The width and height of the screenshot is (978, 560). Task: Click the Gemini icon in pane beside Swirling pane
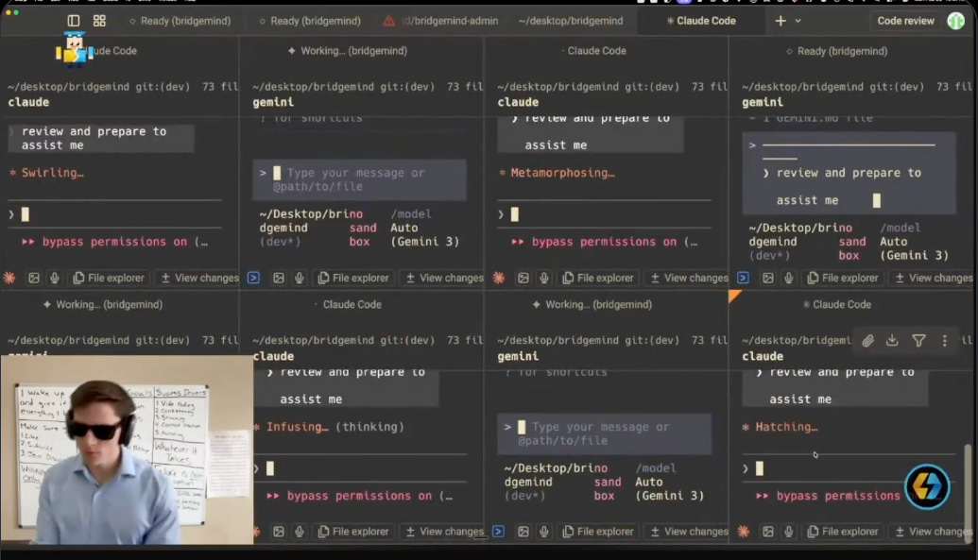click(x=254, y=278)
